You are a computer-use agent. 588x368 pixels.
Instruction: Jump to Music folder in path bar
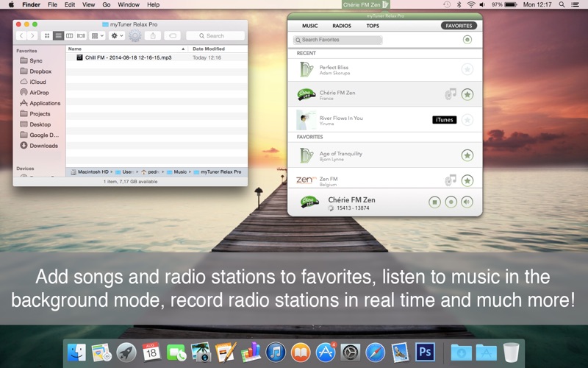click(176, 172)
